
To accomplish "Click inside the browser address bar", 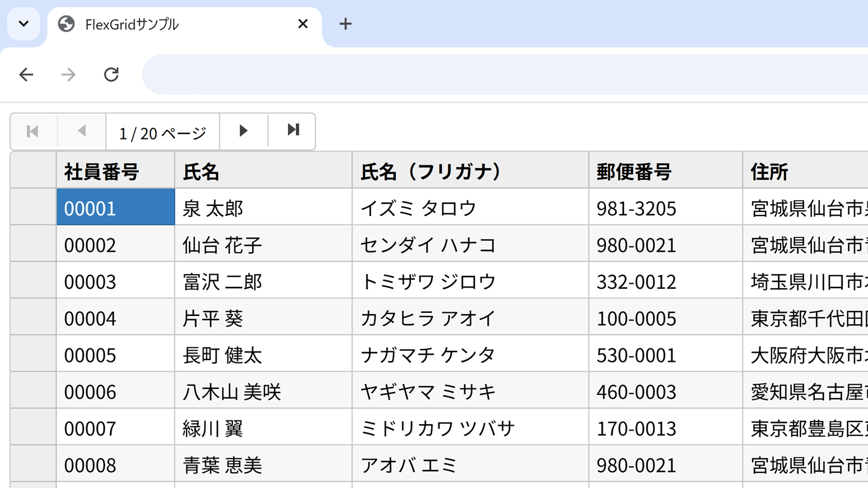I will (423, 74).
